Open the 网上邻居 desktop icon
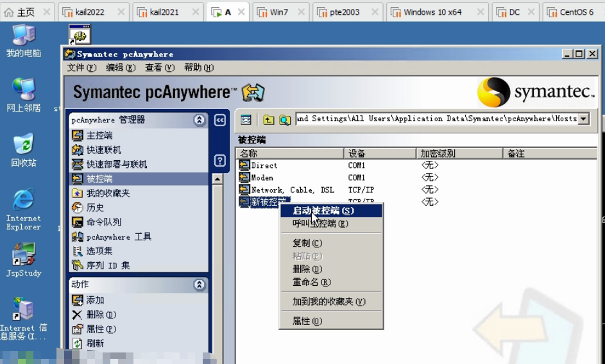The height and width of the screenshot is (364, 605). (x=24, y=95)
